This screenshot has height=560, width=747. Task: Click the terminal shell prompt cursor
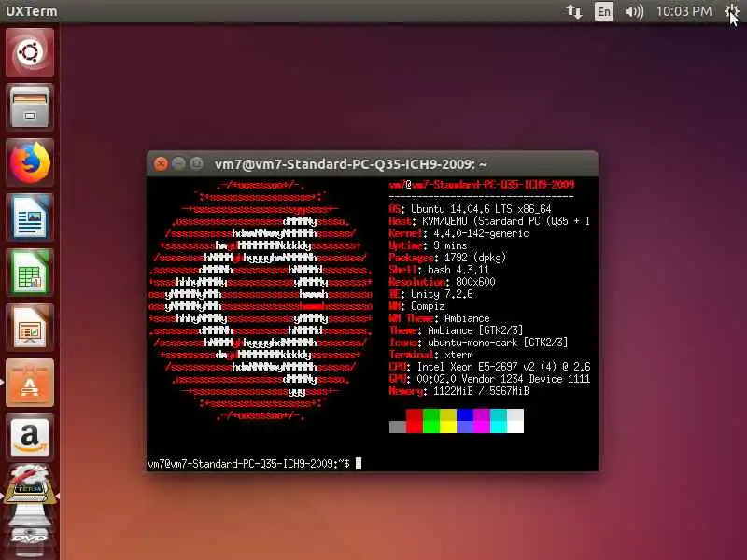click(x=359, y=463)
